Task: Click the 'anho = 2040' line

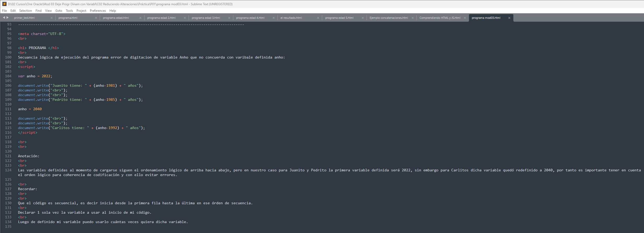Action: 30,109
